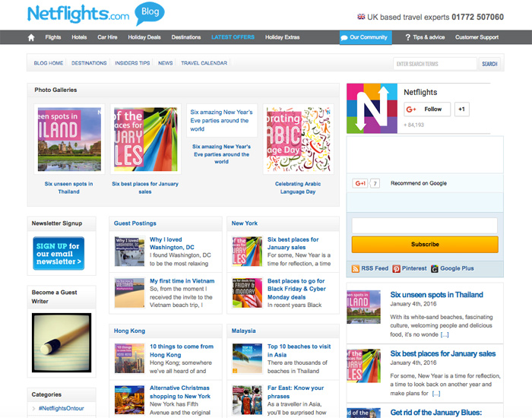Open Holiday Deals in navbar
Viewport: 532px width, 418px height.
pyautogui.click(x=144, y=37)
